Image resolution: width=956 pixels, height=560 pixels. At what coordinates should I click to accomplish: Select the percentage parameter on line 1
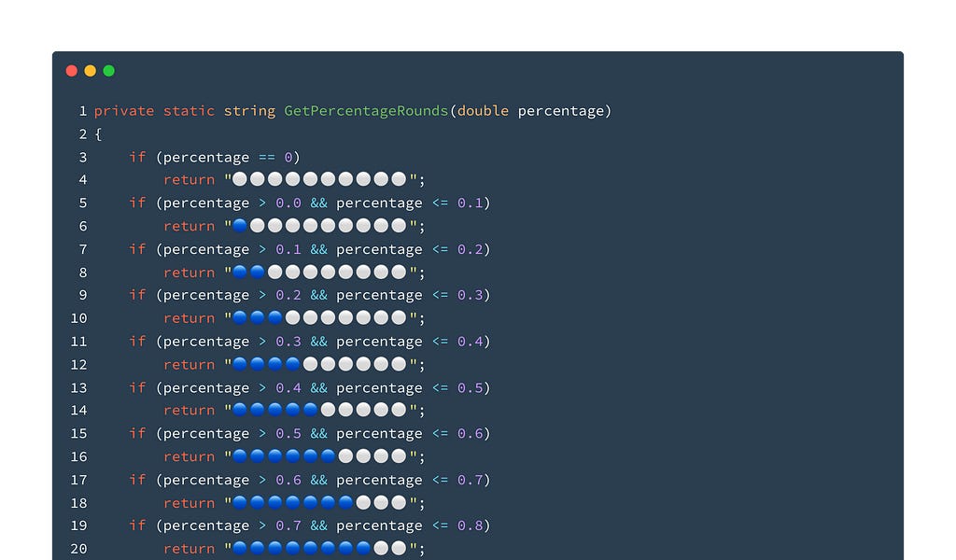[562, 110]
